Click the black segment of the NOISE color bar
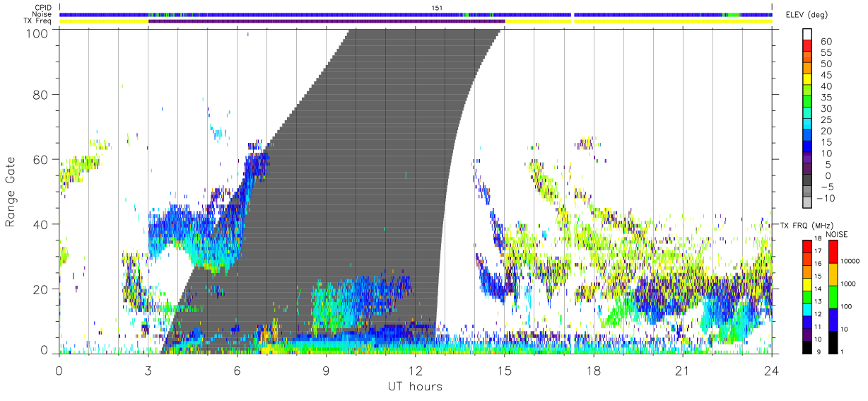868x401 pixels. point(831,342)
